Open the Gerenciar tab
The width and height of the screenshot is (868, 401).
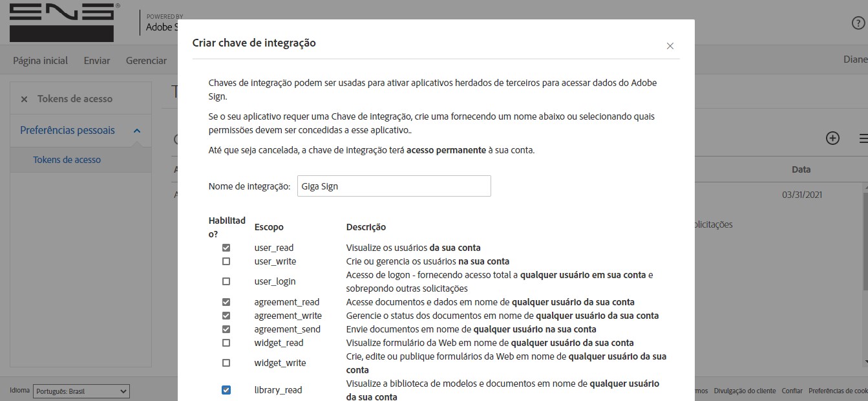coord(146,61)
